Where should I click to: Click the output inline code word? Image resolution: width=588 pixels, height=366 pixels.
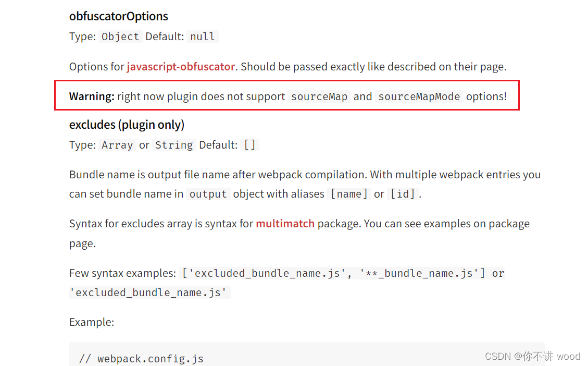(x=208, y=194)
